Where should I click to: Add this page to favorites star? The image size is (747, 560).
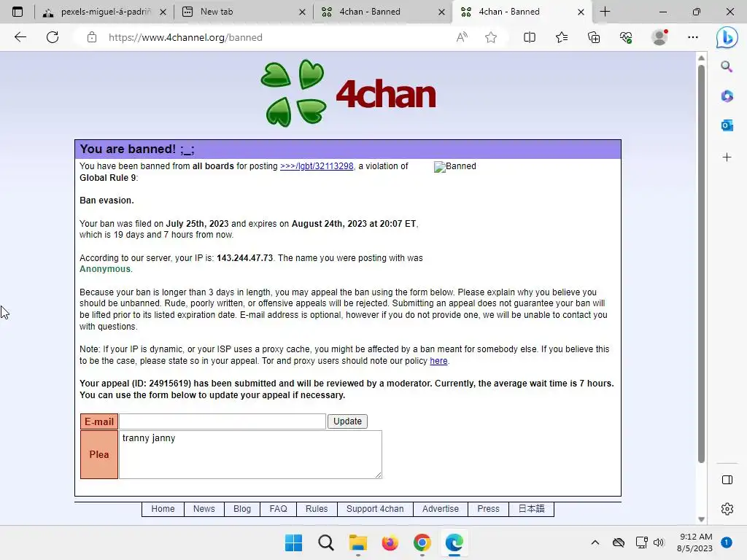491,37
